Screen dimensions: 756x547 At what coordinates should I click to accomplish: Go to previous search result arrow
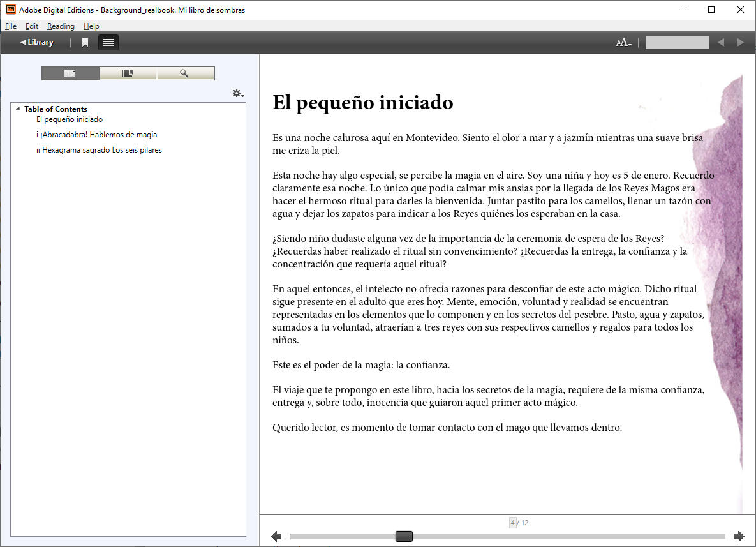(721, 43)
